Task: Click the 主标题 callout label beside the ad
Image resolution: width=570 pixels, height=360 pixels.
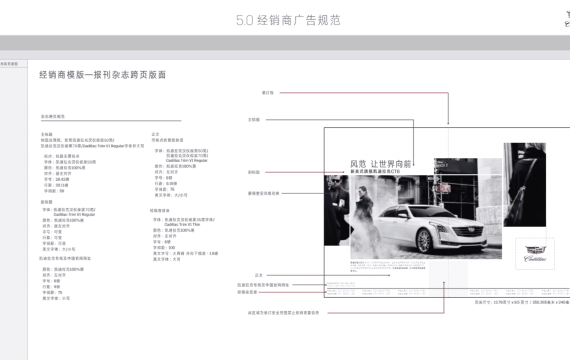Action: coord(254,120)
